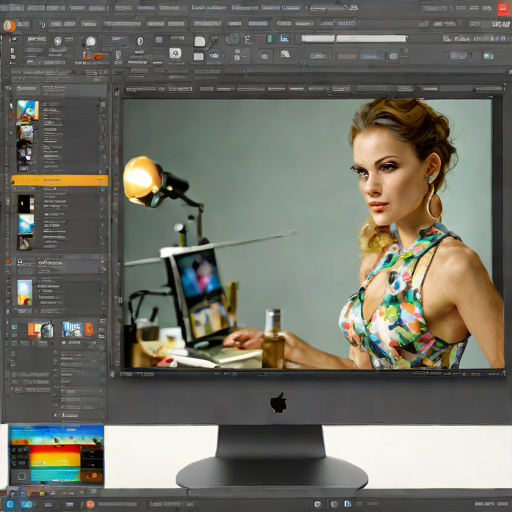The image size is (512, 512).
Task: Click the cloud-shaped white icon in second toolbar row
Action: pos(285,54)
